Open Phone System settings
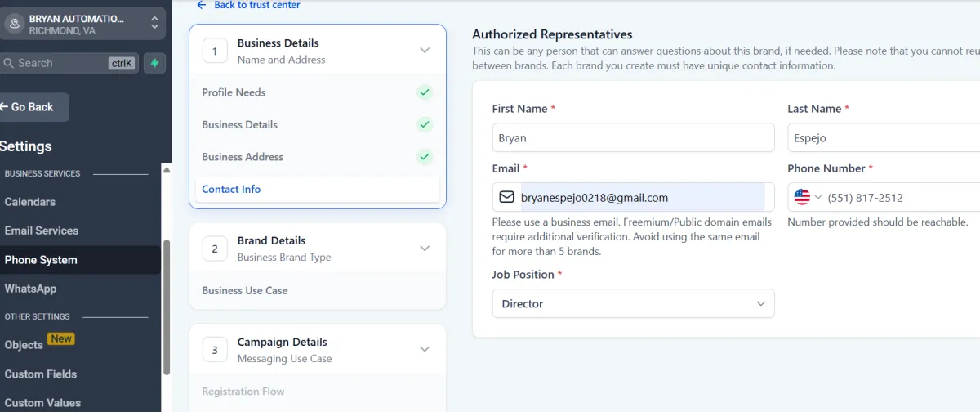980x412 pixels. click(x=41, y=260)
